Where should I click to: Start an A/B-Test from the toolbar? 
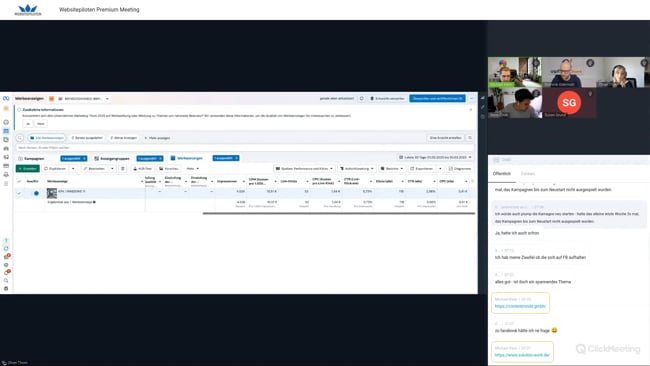[x=142, y=169]
